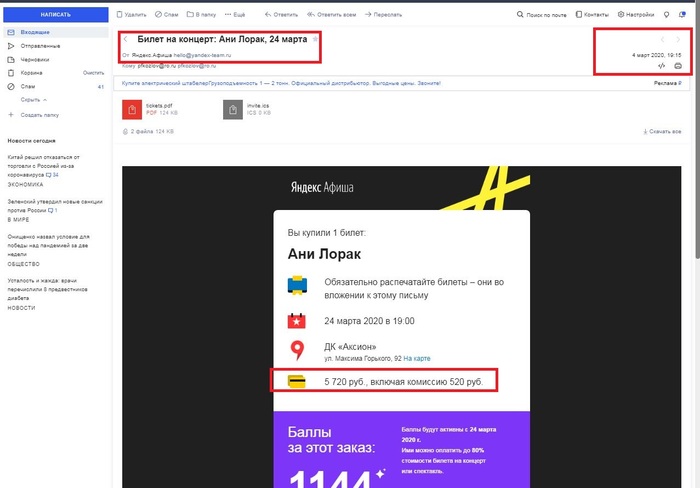
Task: Click Ответить всем reply all
Action: point(332,15)
